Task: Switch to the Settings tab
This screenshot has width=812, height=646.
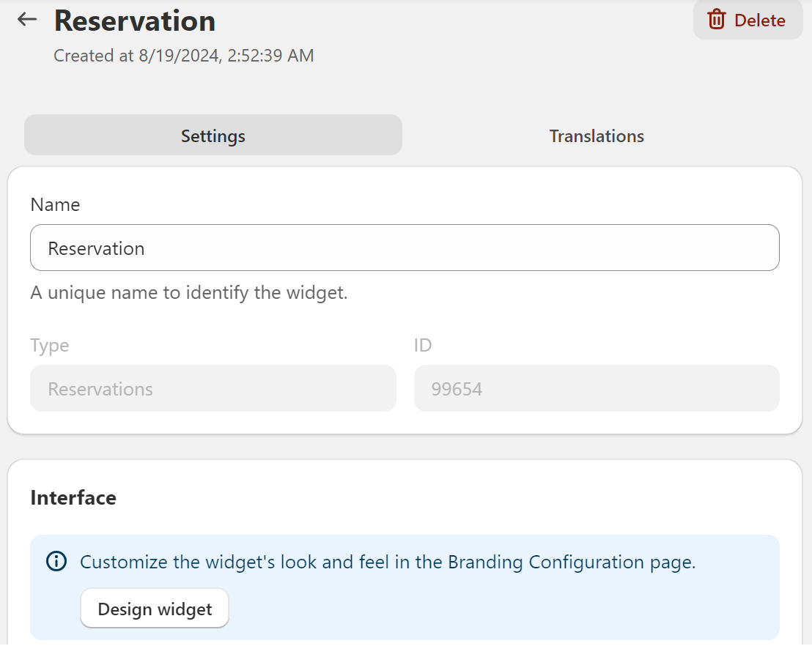Action: tap(213, 135)
